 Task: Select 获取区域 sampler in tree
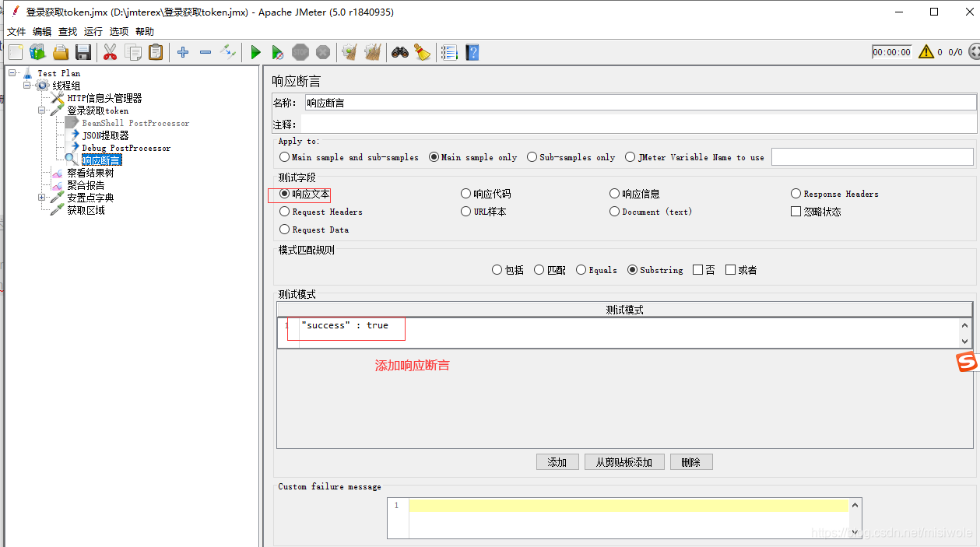(x=86, y=210)
